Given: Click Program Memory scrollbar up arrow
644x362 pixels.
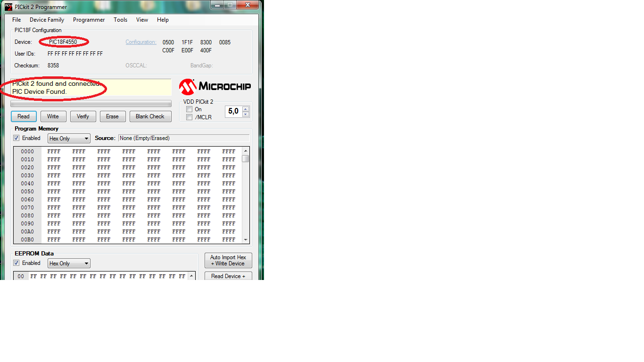Looking at the screenshot, I should coord(245,151).
